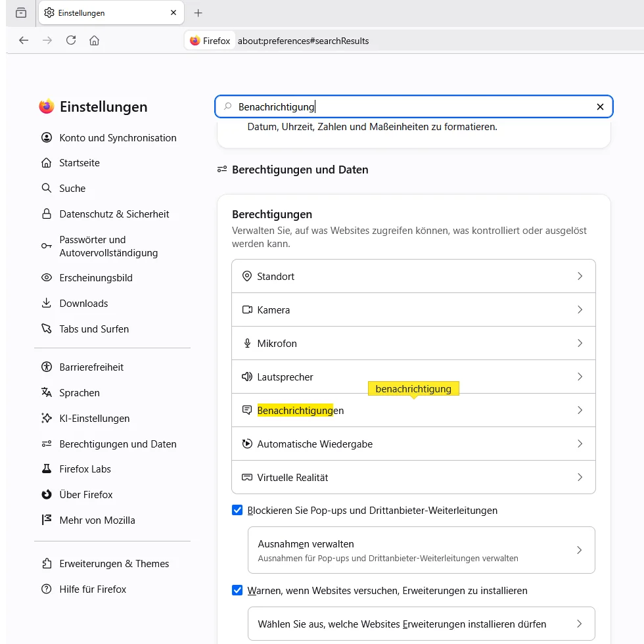
Task: Open chevron for Websites Erweiterungen installieren dürfen
Action: click(579, 624)
